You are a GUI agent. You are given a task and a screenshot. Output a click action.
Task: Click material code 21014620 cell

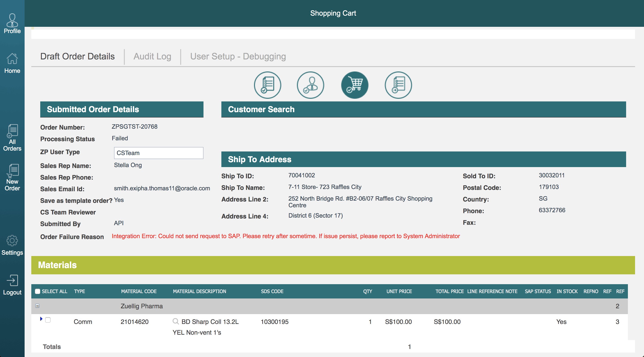[134, 322]
